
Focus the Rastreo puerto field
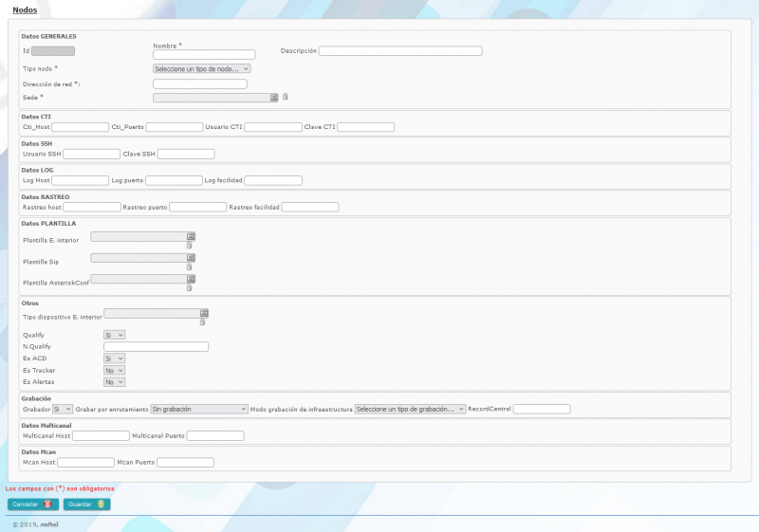[x=197, y=208]
